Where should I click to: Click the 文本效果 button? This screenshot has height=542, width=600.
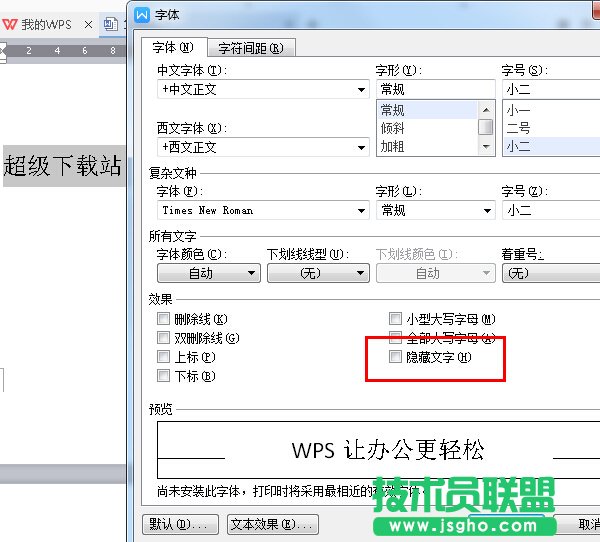coord(272,524)
